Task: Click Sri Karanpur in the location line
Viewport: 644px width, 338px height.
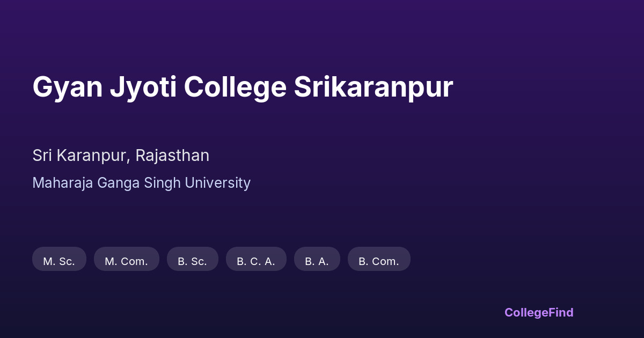Action: [x=80, y=156]
